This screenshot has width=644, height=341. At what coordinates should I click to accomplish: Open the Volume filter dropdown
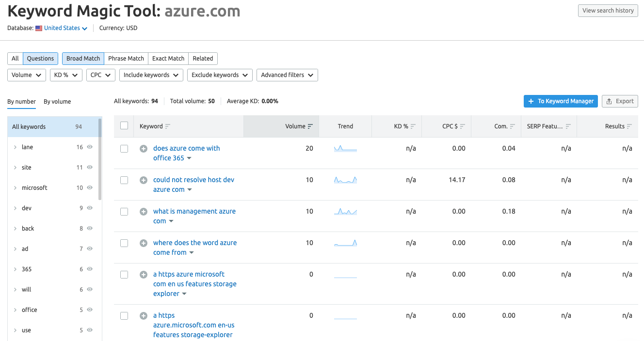tap(27, 75)
